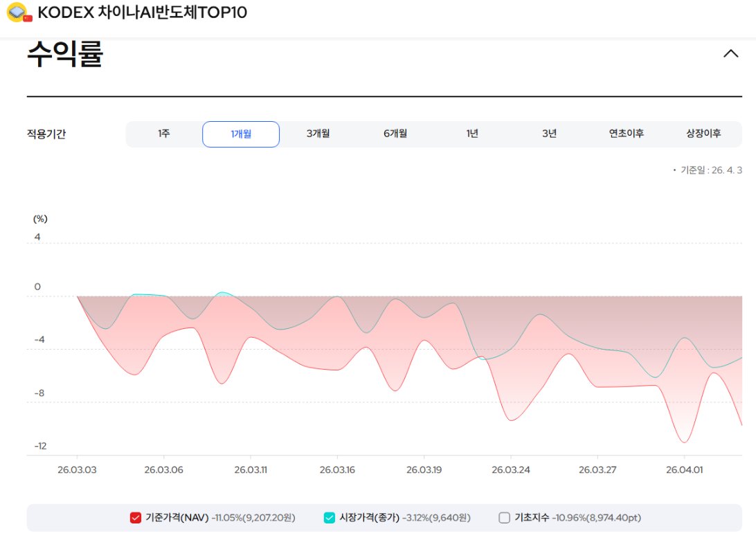Click the empty 기초지수 legend box icon
This screenshot has width=756, height=547.
tap(505, 517)
